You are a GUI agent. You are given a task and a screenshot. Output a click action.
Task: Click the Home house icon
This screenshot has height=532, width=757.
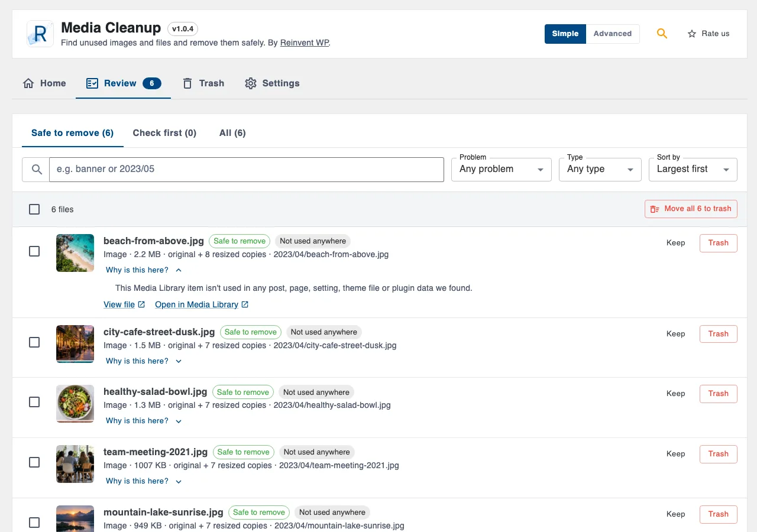28,83
